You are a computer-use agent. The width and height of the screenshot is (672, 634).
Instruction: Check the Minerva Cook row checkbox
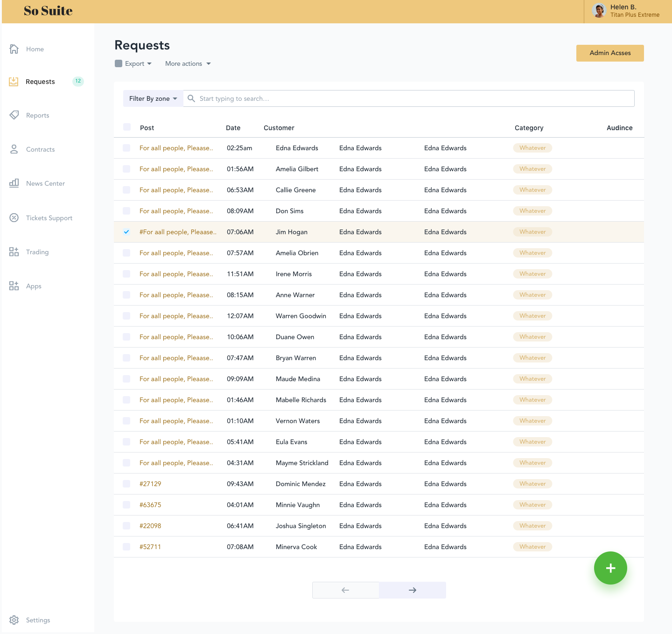(x=126, y=547)
